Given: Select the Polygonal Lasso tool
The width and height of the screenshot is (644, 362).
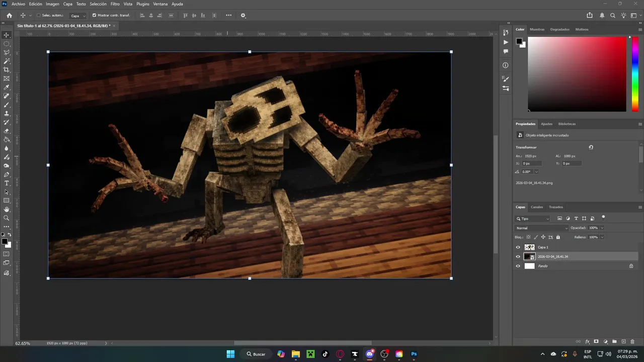Looking at the screenshot, I should tap(7, 52).
